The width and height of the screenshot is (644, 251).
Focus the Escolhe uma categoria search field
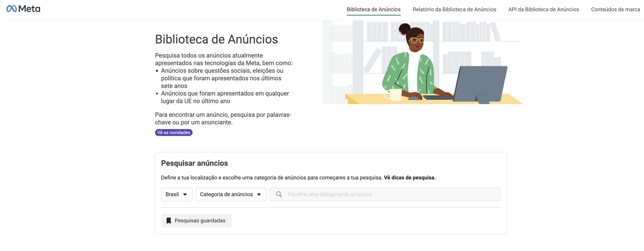coord(390,194)
